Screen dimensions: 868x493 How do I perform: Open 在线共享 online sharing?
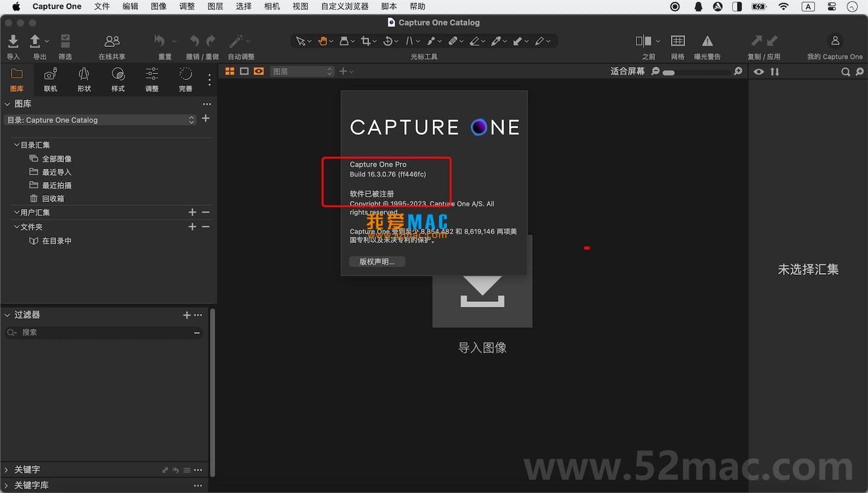(x=112, y=41)
